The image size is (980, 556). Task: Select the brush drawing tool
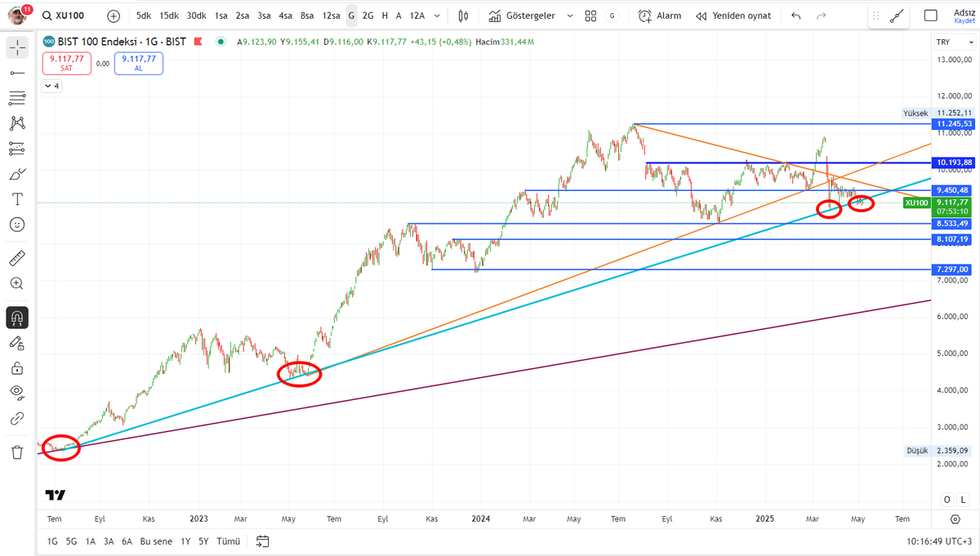click(x=17, y=174)
